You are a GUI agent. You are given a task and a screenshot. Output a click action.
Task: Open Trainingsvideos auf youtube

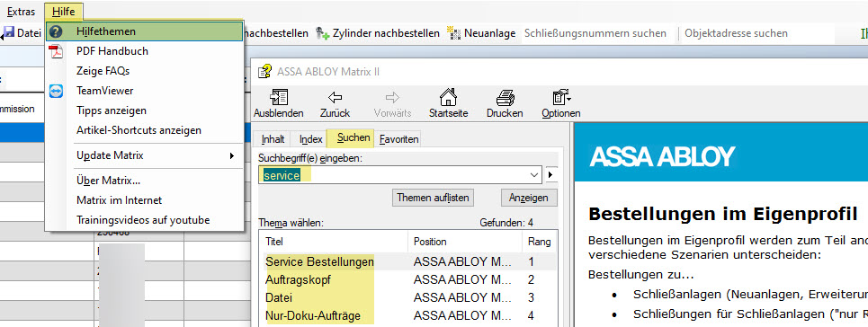(143, 220)
